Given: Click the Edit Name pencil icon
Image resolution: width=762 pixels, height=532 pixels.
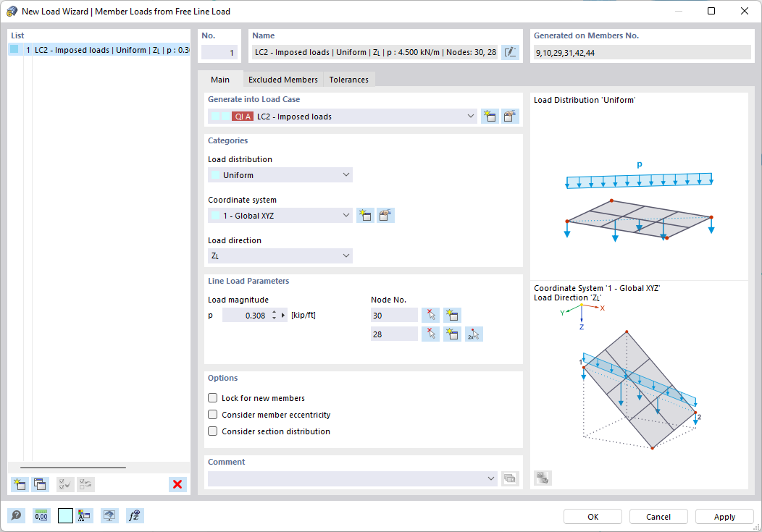Looking at the screenshot, I should [510, 51].
